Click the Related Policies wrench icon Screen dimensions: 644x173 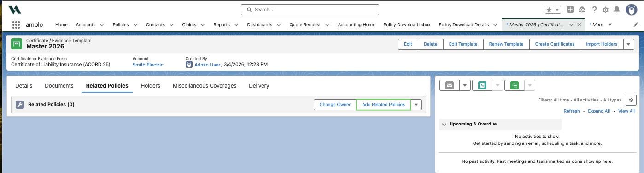tap(20, 105)
